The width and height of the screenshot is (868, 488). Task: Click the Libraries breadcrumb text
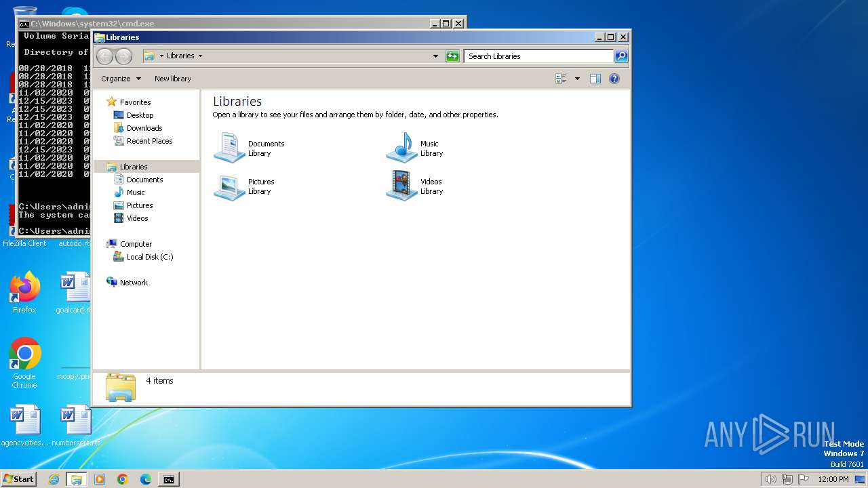coord(180,56)
